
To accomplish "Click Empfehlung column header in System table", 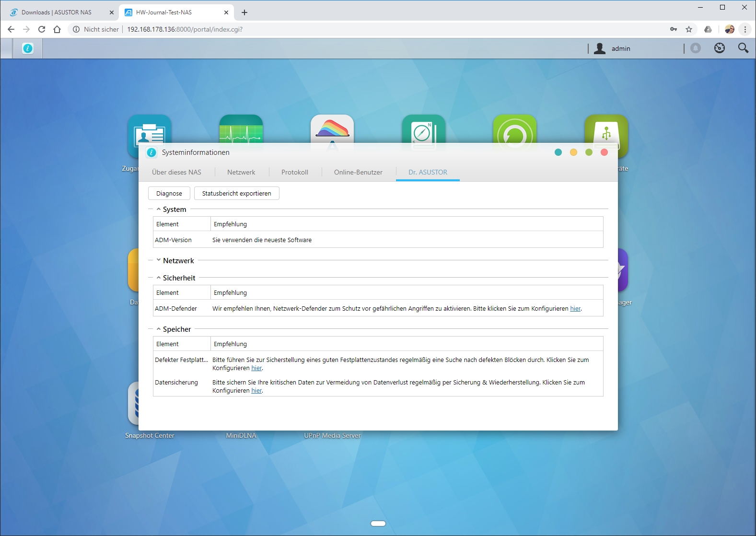I will coord(407,224).
